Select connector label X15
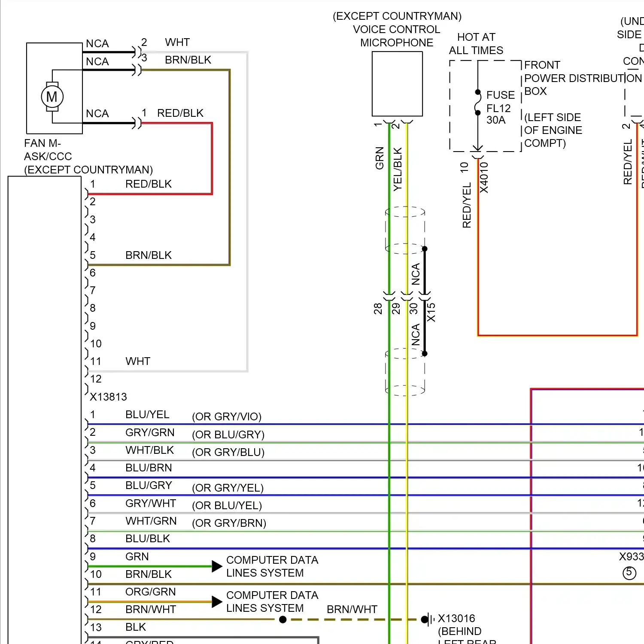Image resolution: width=644 pixels, height=644 pixels. [x=431, y=312]
